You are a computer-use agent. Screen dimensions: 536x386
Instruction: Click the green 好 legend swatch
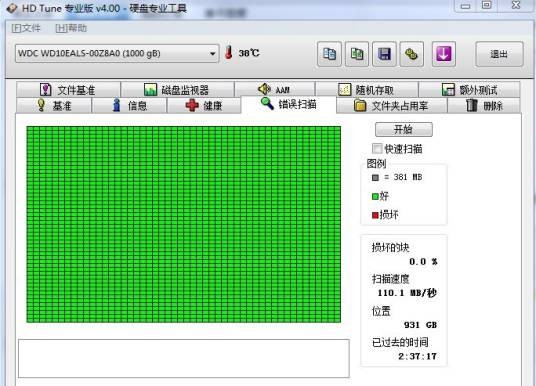coord(375,196)
